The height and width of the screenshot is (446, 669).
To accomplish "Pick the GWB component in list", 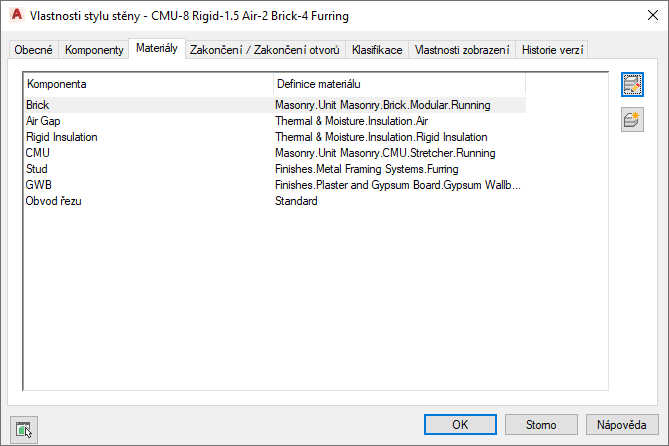I will [38, 185].
